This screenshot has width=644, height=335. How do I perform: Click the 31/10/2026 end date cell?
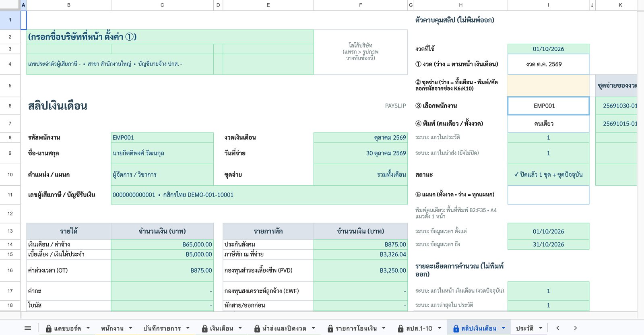point(548,244)
